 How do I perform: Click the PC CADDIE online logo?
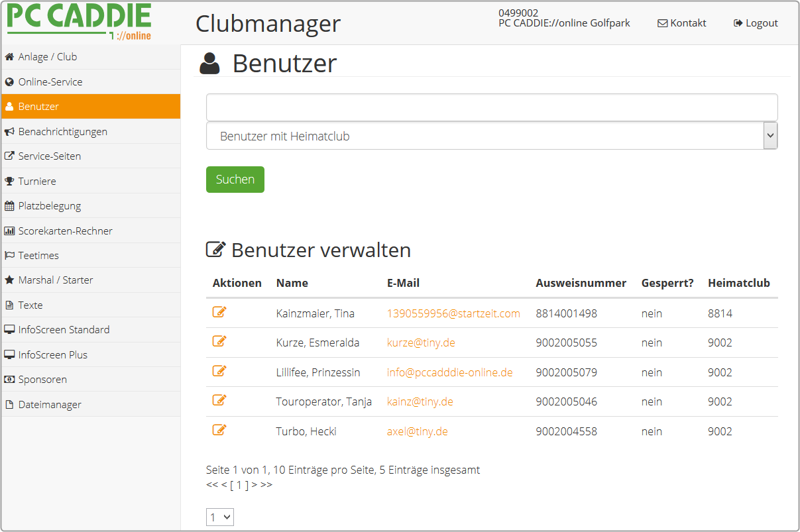pyautogui.click(x=80, y=21)
